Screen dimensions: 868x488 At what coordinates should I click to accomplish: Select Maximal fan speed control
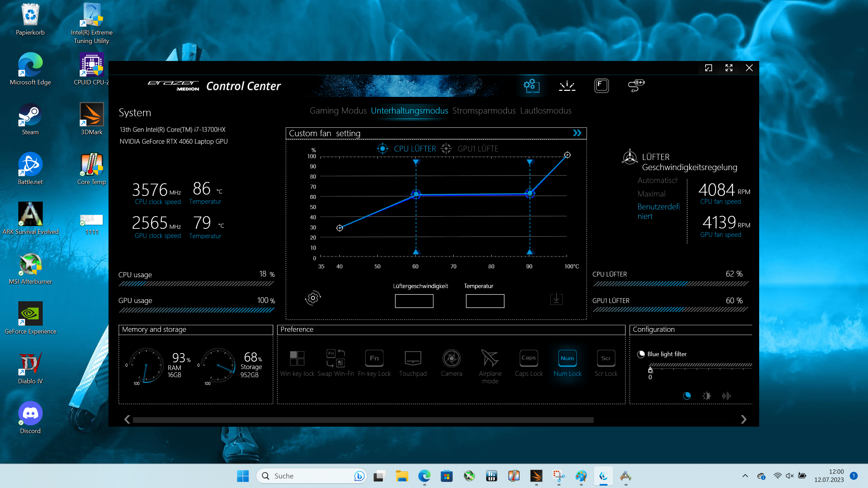pos(651,194)
